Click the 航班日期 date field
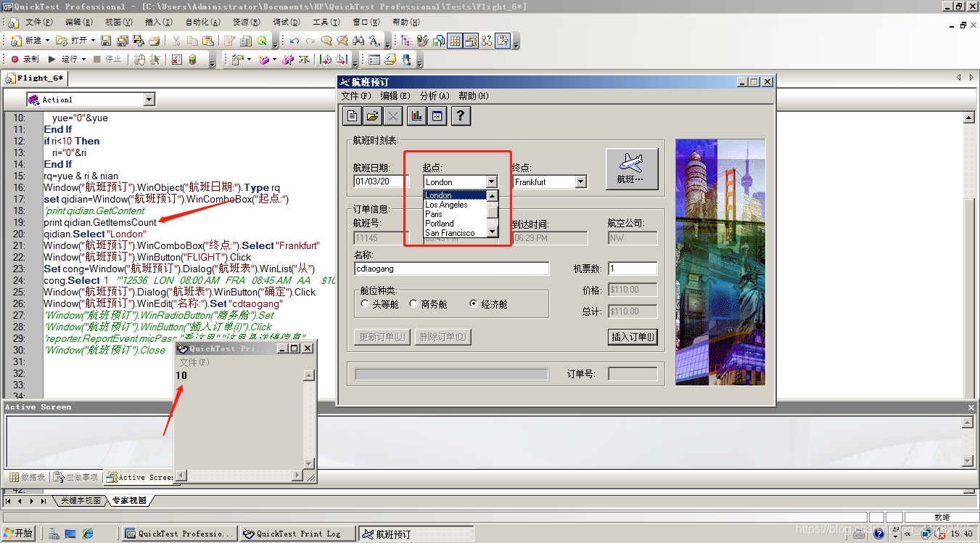Viewport: 980px width, 543px height. click(x=382, y=182)
